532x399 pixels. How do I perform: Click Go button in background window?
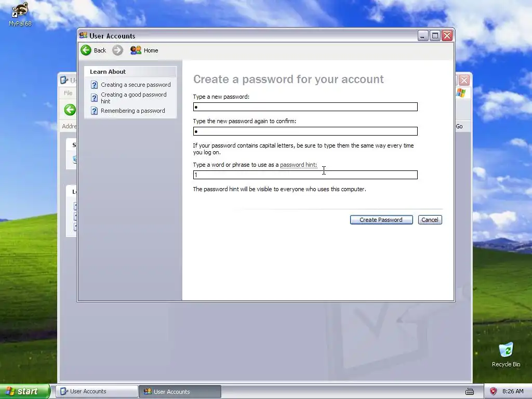[459, 126]
